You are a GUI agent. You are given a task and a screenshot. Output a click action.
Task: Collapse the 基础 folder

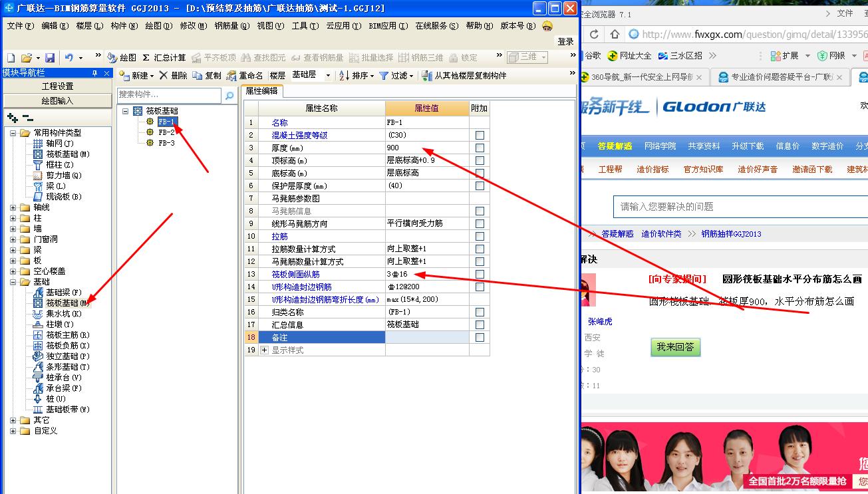(x=13, y=282)
